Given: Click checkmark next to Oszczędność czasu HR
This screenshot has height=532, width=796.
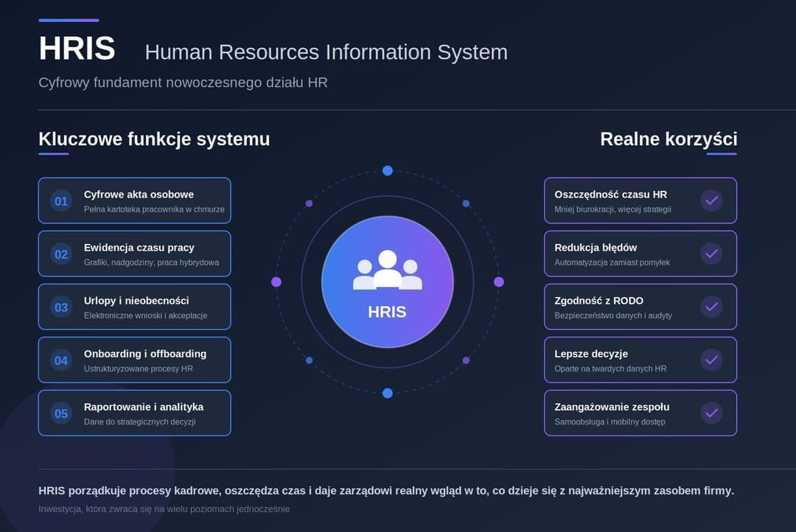Looking at the screenshot, I should (x=712, y=200).
